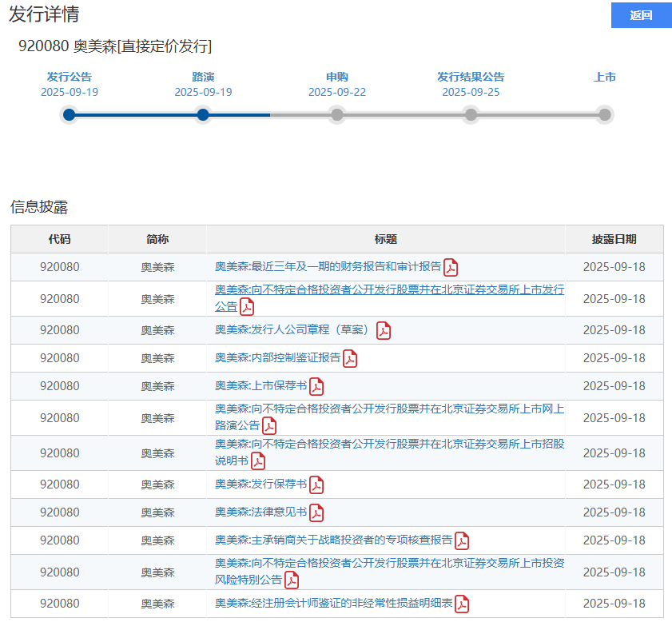The height and width of the screenshot is (626, 672).
Task: Click the 上市 stage label
Action: coord(605,78)
